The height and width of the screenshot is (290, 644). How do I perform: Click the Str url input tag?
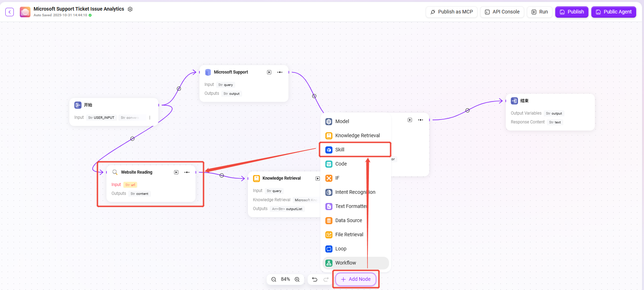click(130, 185)
